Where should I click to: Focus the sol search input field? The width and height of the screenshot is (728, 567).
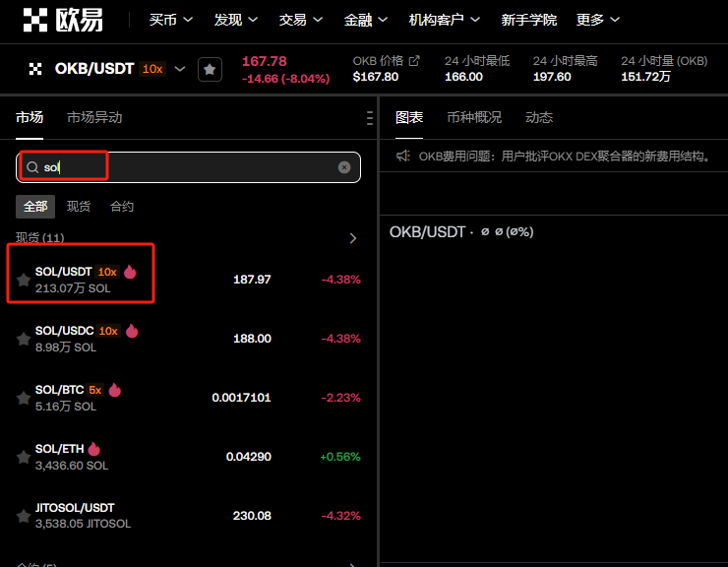click(188, 167)
